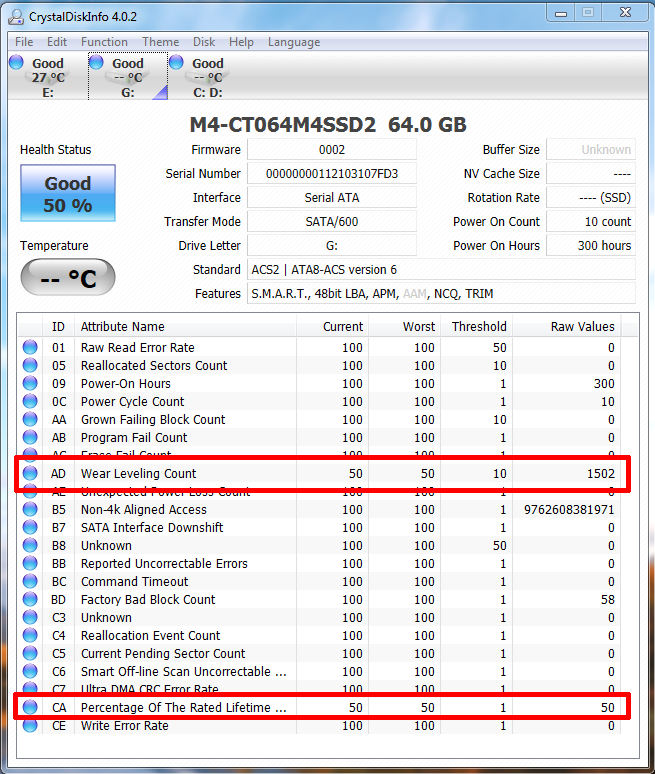This screenshot has width=655, height=774.
Task: Select the Wear Leveling Count attribute name
Action: tap(138, 473)
